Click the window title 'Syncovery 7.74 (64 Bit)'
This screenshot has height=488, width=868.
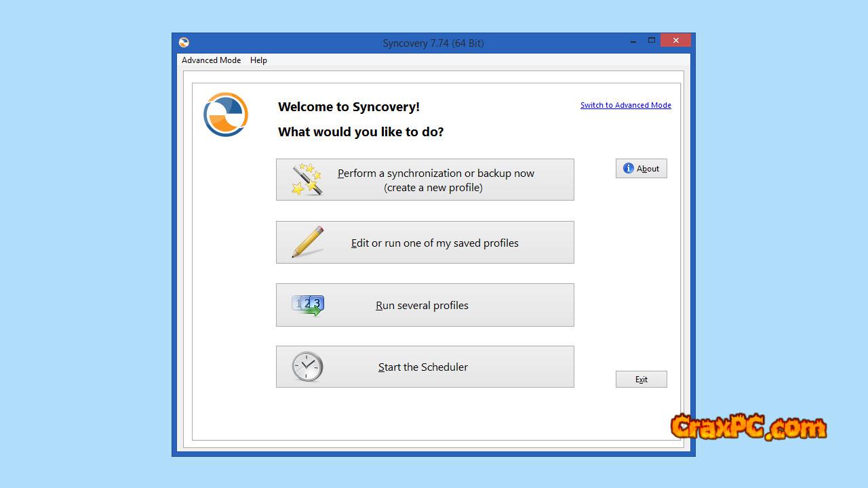(x=433, y=43)
